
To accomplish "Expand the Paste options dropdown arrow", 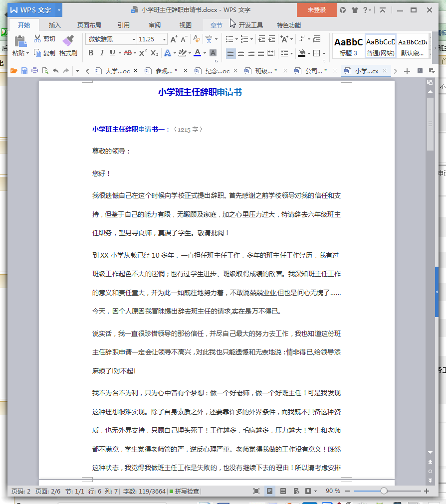I will pos(28,53).
